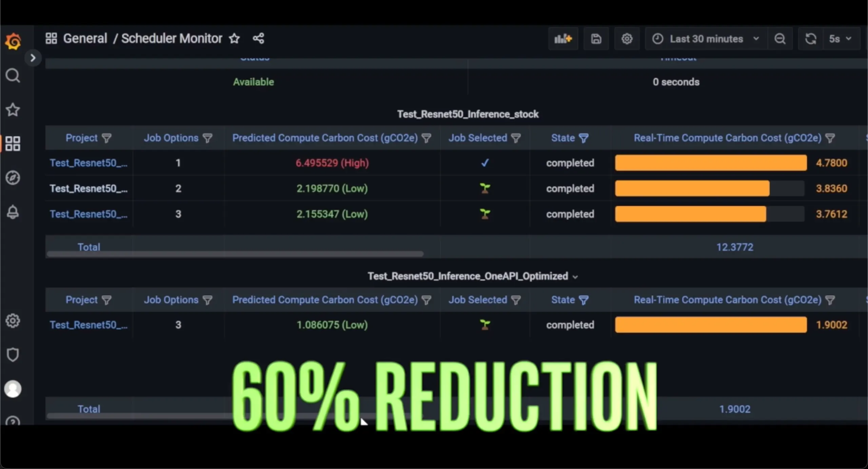Filter Job Options column in OneAPI_Optimized table
This screenshot has height=469, width=868.
[208, 300]
